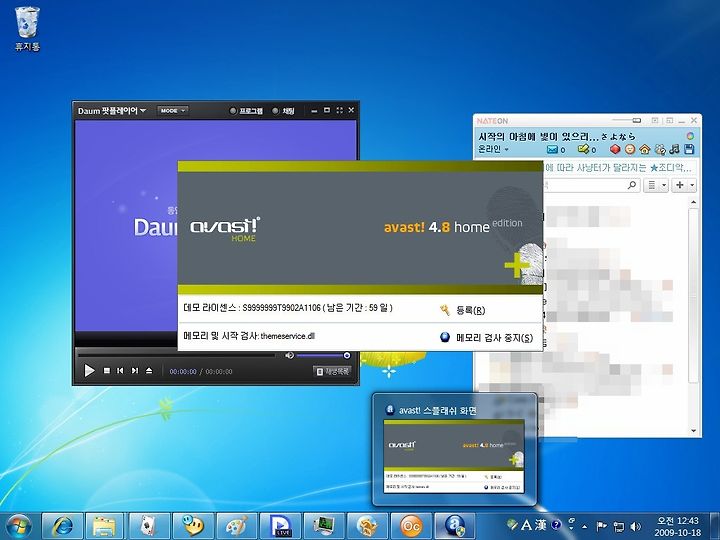Switch to avast taskbar icon
The height and width of the screenshot is (540, 720).
pyautogui.click(x=455, y=526)
